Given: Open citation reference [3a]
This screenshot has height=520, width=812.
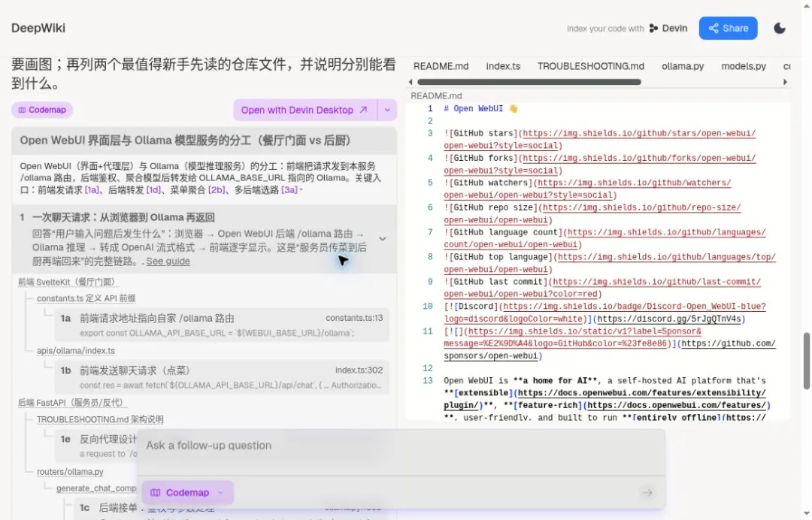Looking at the screenshot, I should [289, 190].
